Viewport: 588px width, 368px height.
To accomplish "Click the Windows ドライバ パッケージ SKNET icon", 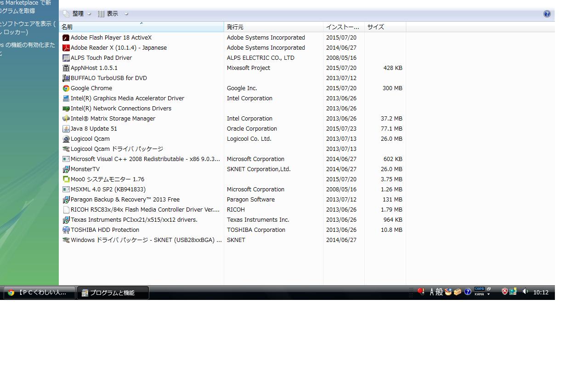I will pos(66,240).
